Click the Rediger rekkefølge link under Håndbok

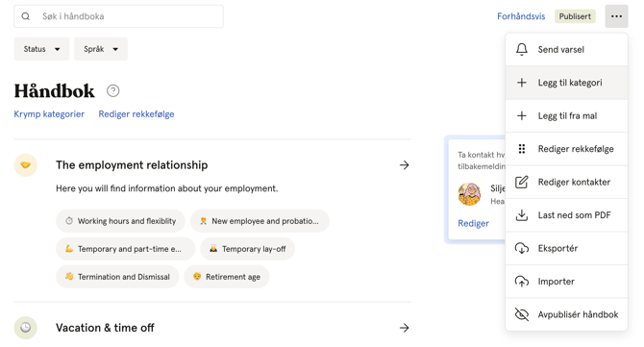point(136,114)
